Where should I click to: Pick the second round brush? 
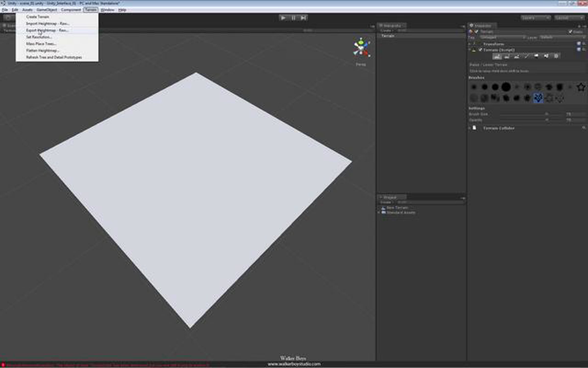tap(485, 87)
